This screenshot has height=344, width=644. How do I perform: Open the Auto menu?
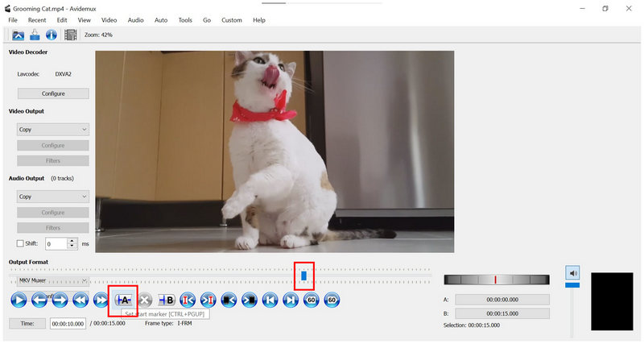click(x=161, y=19)
